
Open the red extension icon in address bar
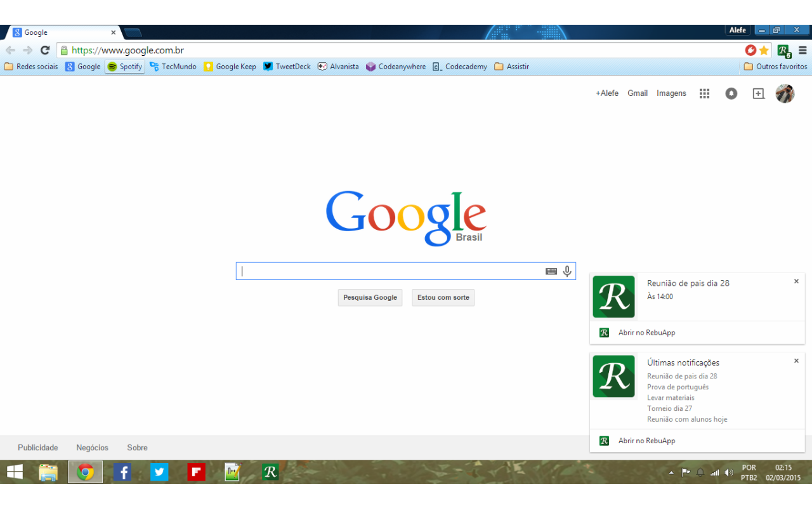coord(751,50)
